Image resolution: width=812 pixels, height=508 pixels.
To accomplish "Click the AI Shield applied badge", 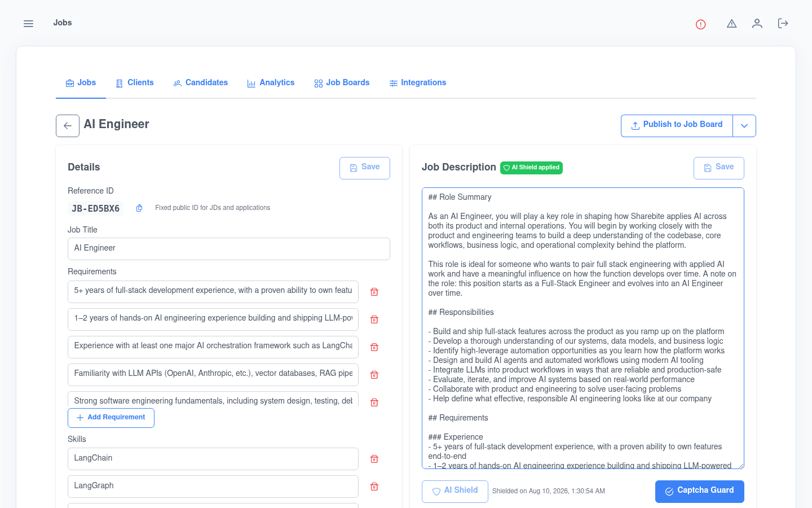I will [531, 168].
